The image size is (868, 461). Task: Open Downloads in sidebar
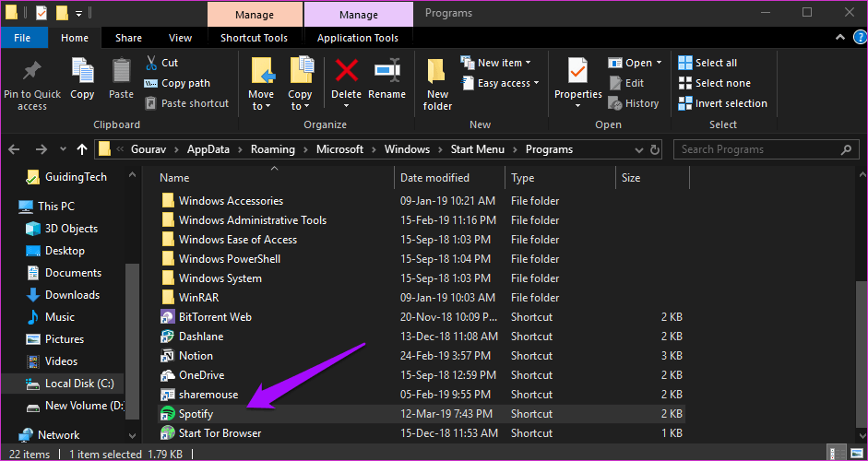coord(63,295)
